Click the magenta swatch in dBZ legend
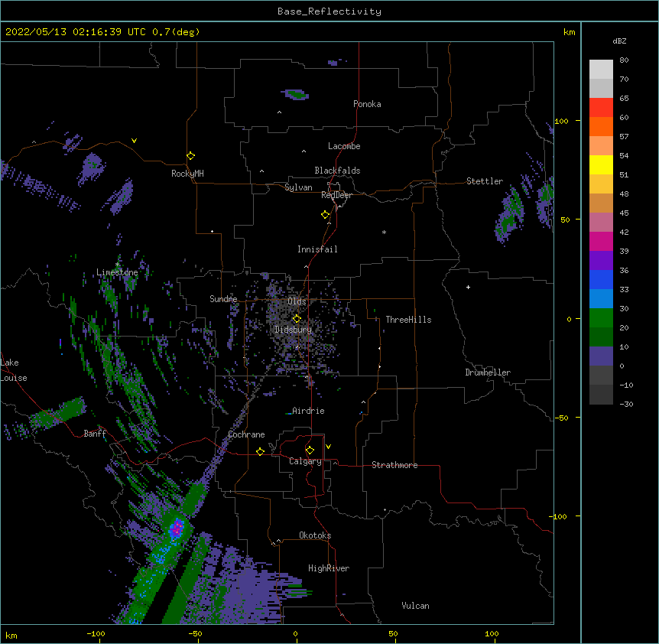659x644 pixels. point(601,241)
